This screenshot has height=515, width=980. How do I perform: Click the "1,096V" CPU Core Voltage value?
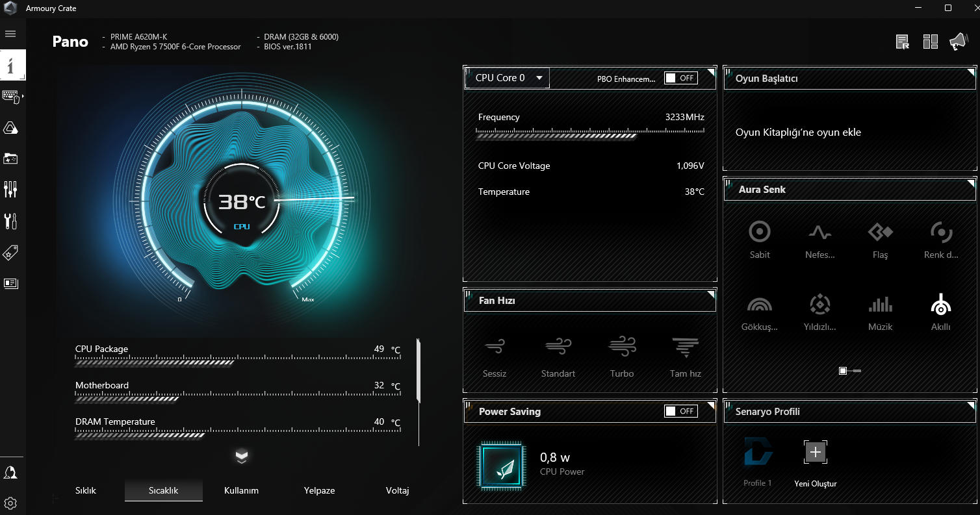[x=691, y=166]
